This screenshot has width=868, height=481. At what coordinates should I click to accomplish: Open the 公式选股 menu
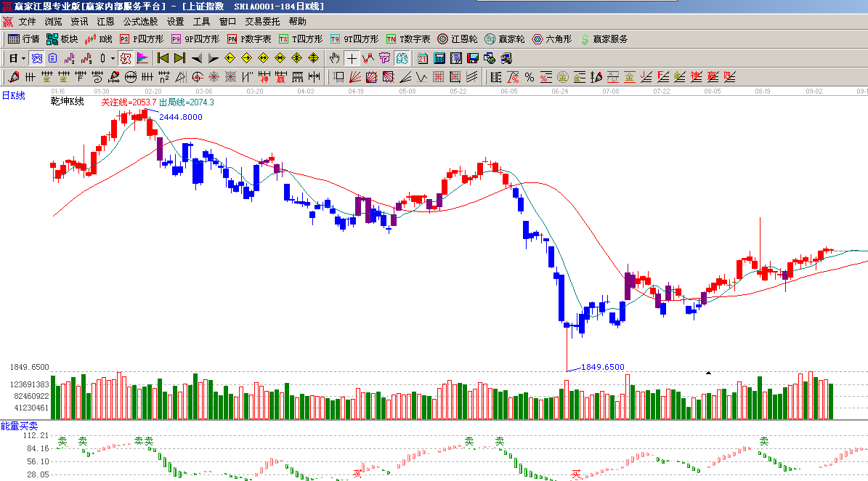(x=140, y=22)
